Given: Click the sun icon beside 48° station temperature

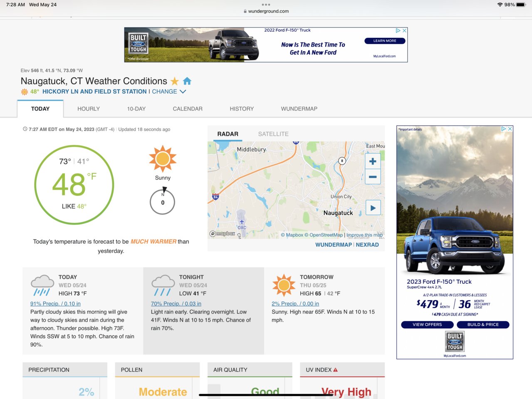Looking at the screenshot, I should (x=25, y=92).
